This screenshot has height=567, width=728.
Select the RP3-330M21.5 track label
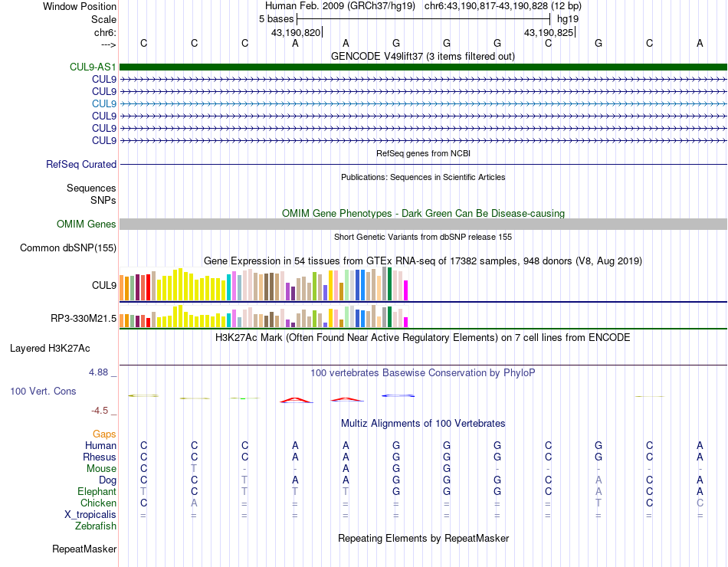(x=84, y=319)
